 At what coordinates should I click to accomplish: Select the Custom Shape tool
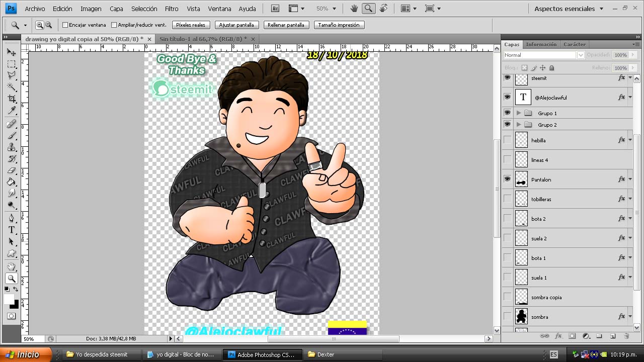[12, 253]
